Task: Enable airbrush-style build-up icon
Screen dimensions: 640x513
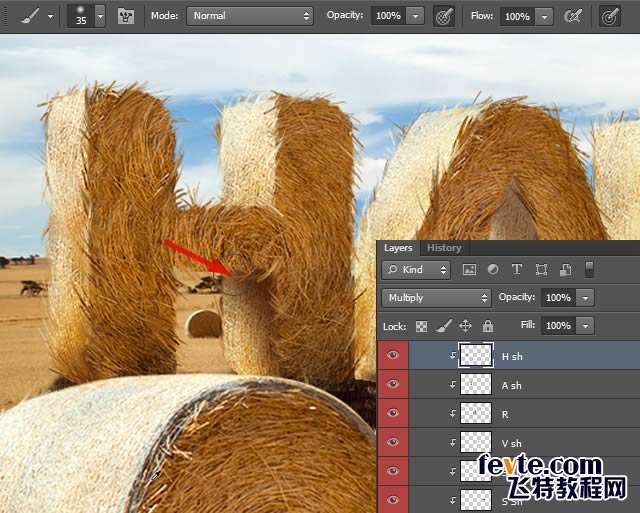Action: point(573,16)
